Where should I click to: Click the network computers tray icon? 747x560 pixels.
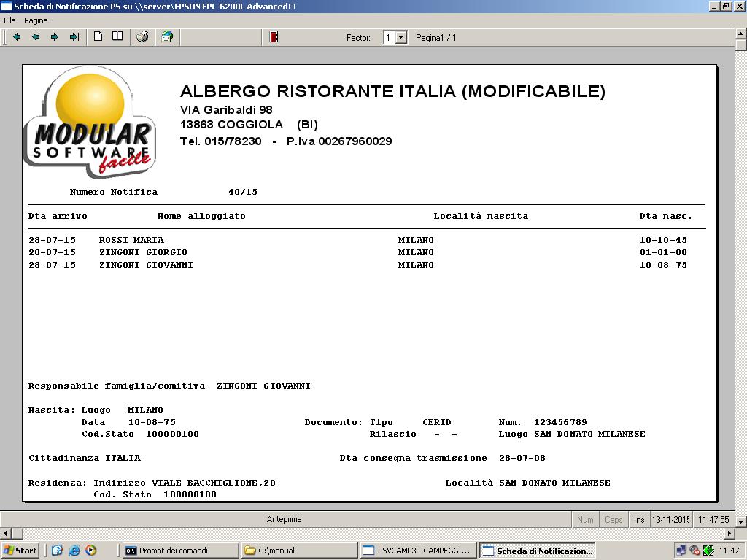(681, 551)
